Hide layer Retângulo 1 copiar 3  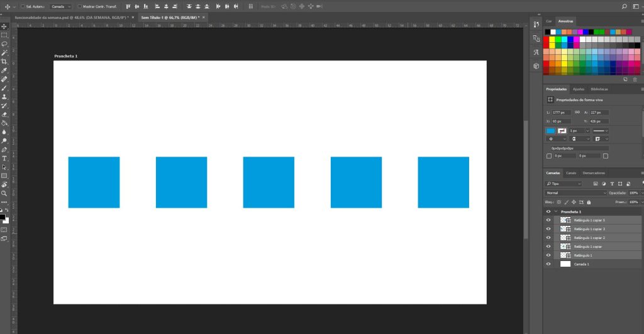[x=548, y=229]
